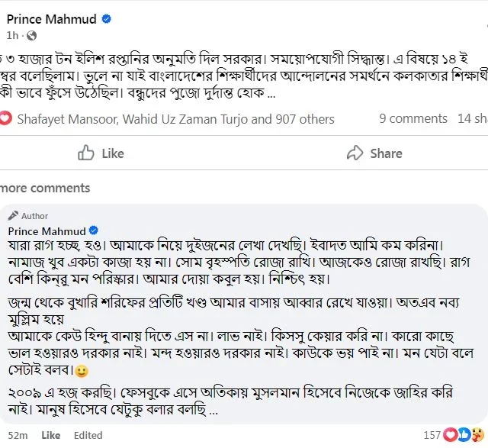View the 157 reactions count on the comment
This screenshot has width=488, height=448.
coord(432,435)
